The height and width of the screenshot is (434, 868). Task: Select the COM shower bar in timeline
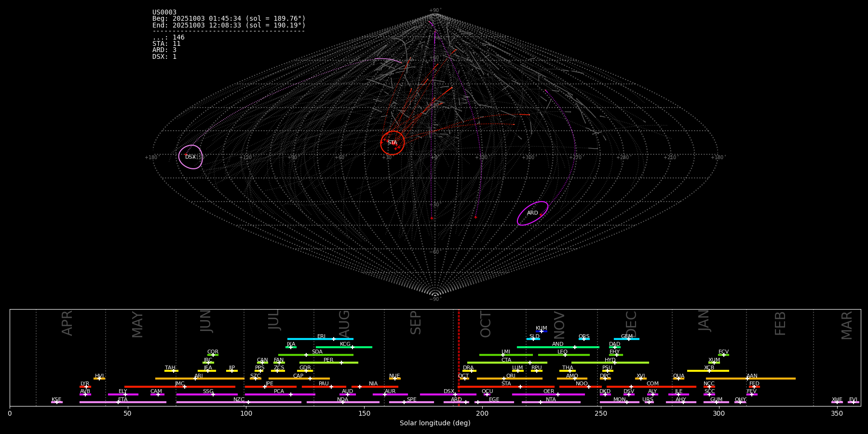coord(651,387)
